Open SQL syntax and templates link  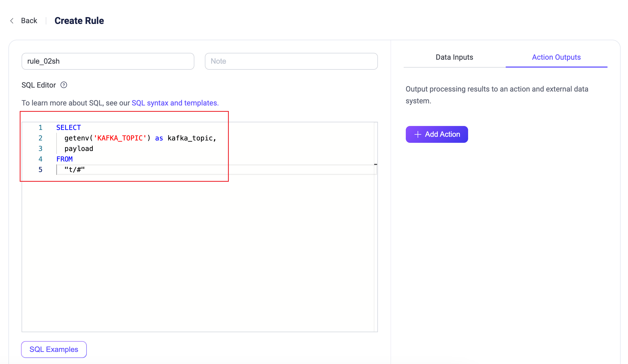(175, 103)
